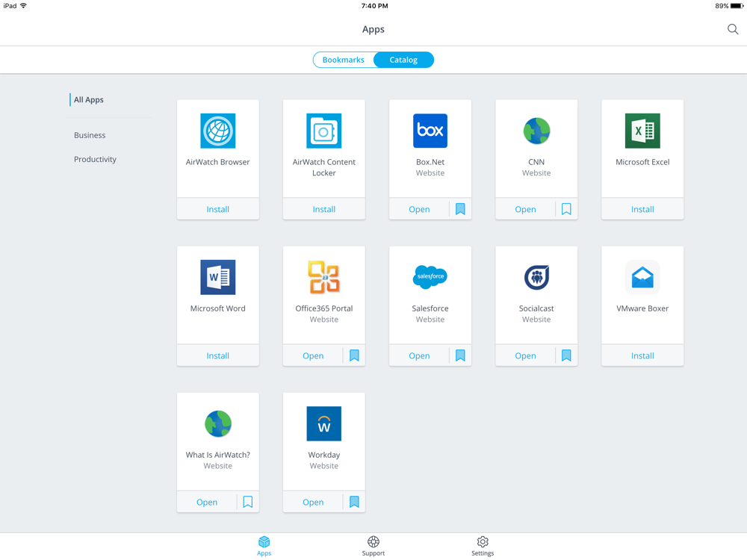Toggle bookmark for CNN
The width and height of the screenshot is (747, 560).
coord(566,209)
